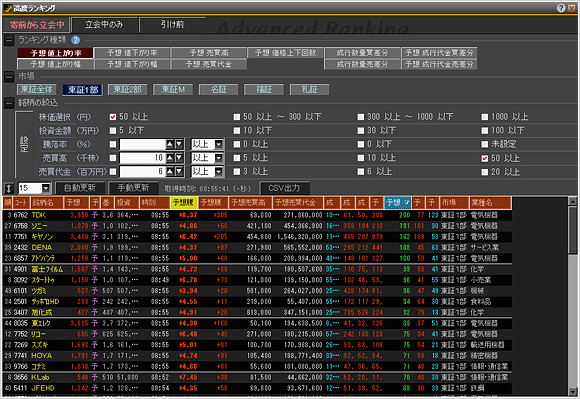Switch to 寄前から立会中 tab

pyautogui.click(x=37, y=25)
